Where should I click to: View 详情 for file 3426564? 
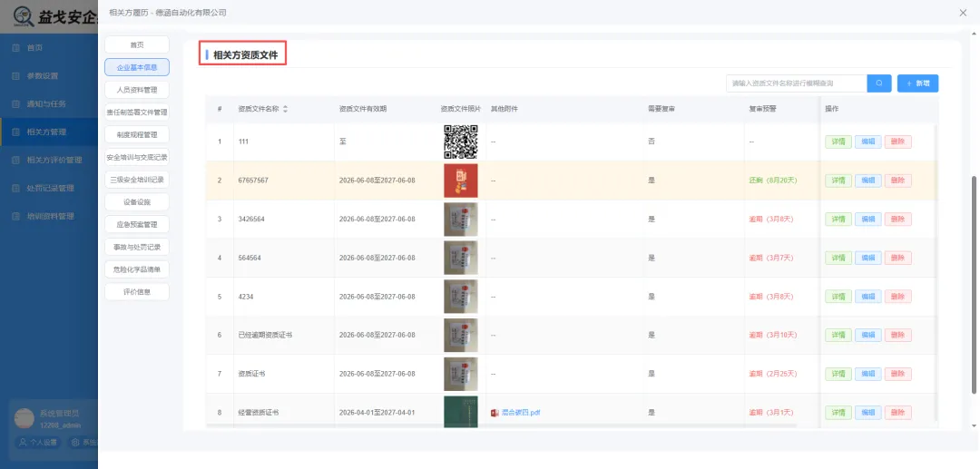(x=838, y=220)
